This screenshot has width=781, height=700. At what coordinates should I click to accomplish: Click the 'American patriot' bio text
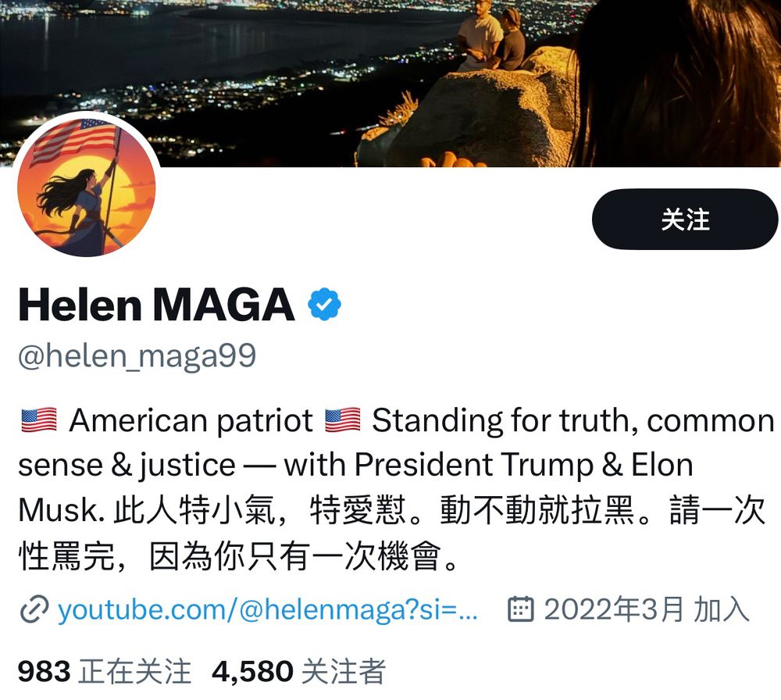click(x=191, y=420)
